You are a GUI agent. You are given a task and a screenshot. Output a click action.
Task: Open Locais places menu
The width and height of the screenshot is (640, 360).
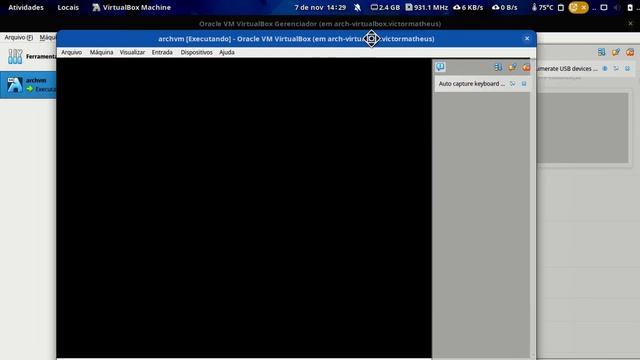[68, 7]
